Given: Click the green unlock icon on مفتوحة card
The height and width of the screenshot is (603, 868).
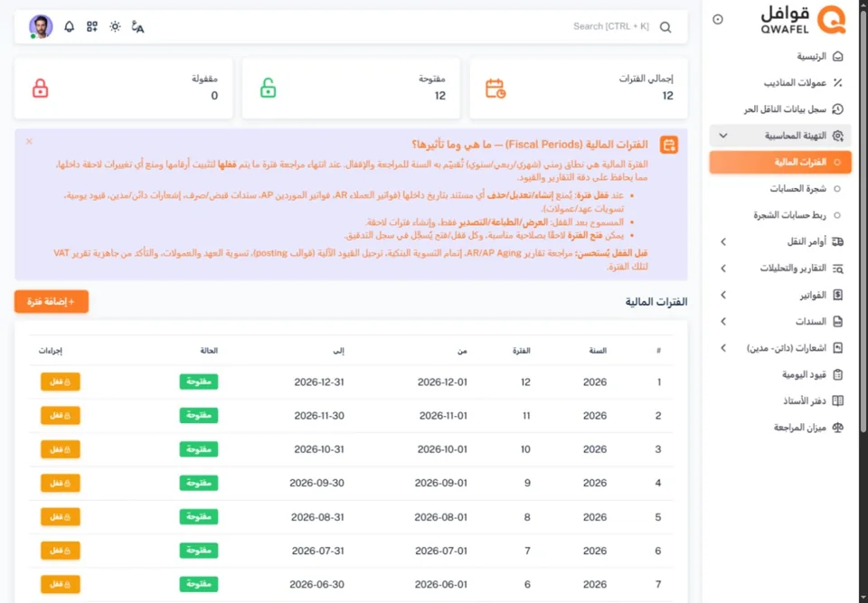Looking at the screenshot, I should click(x=268, y=89).
